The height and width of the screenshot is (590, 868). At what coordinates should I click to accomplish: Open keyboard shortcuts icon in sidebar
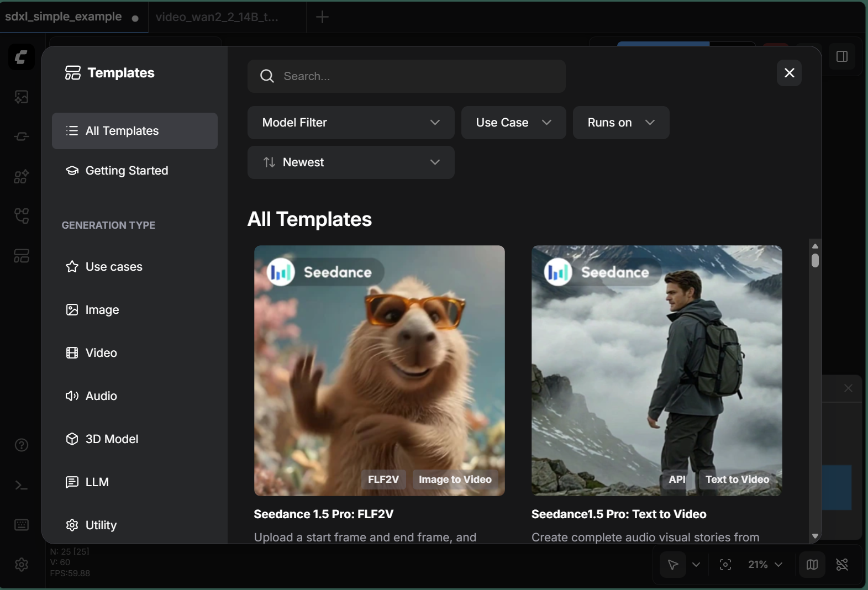pyautogui.click(x=22, y=525)
